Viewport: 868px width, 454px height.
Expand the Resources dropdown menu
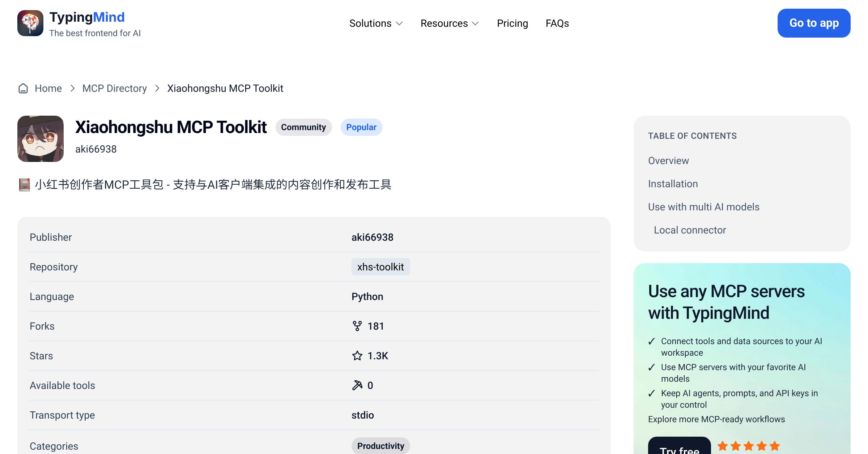pos(450,23)
